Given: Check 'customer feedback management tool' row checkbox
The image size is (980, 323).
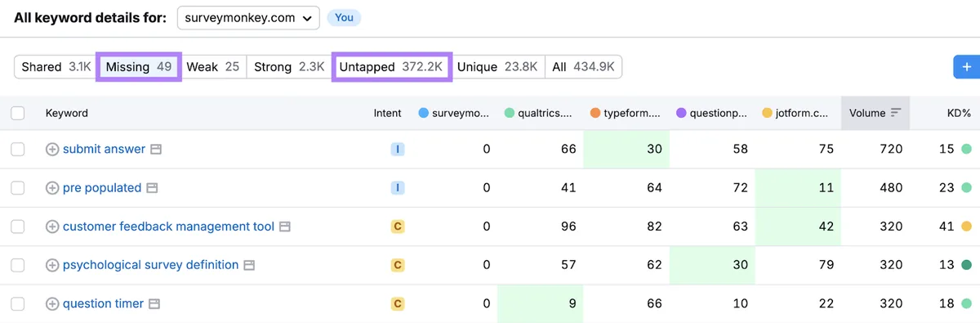Looking at the screenshot, I should click(x=17, y=227).
